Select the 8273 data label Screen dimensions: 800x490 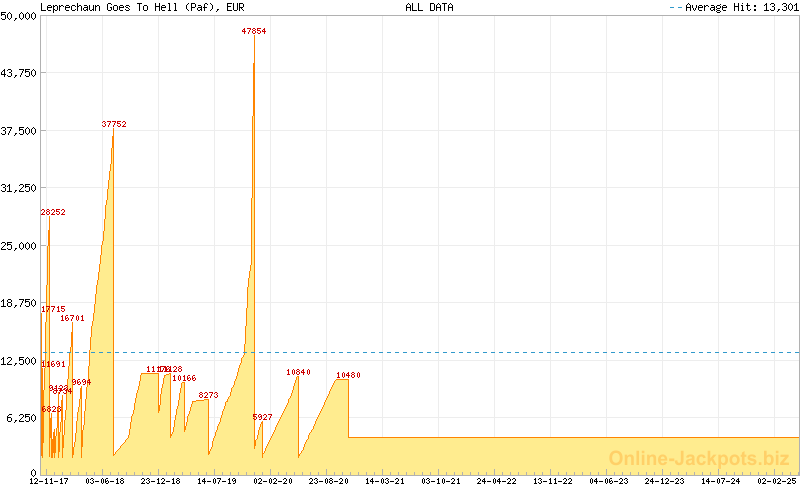tap(208, 395)
